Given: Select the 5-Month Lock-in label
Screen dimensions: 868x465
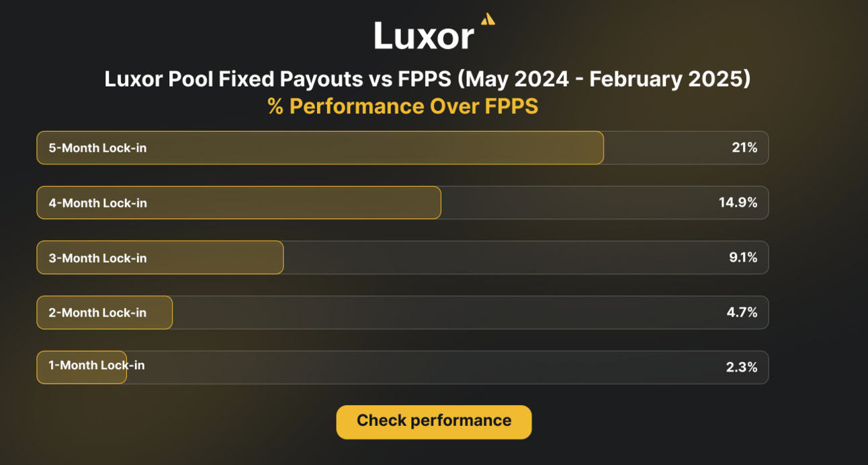Looking at the screenshot, I should coord(97,148).
